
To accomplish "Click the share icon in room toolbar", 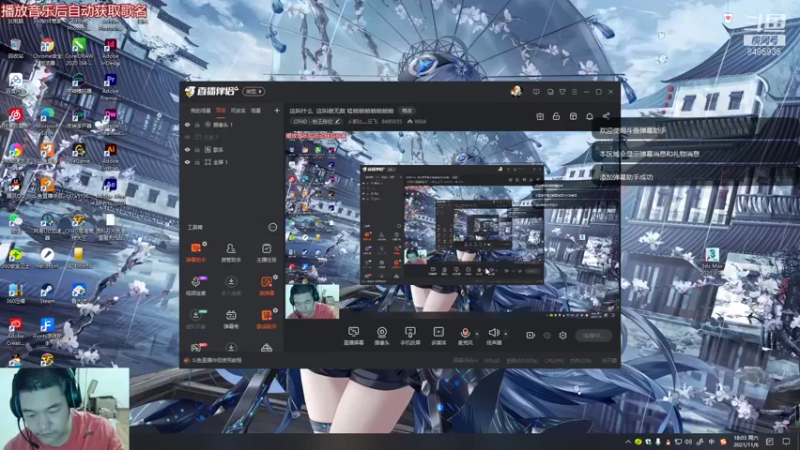I will pos(606,116).
